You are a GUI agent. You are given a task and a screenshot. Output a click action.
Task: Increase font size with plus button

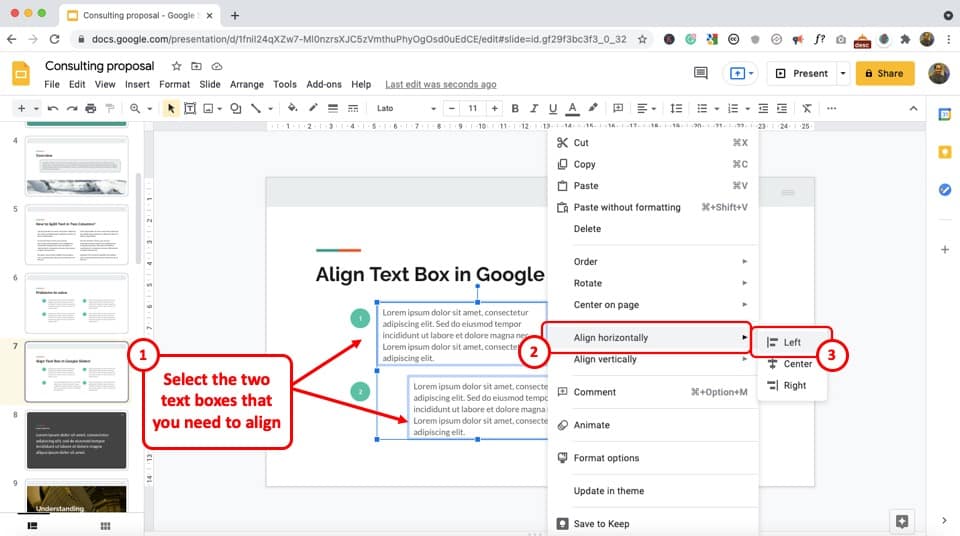click(494, 108)
